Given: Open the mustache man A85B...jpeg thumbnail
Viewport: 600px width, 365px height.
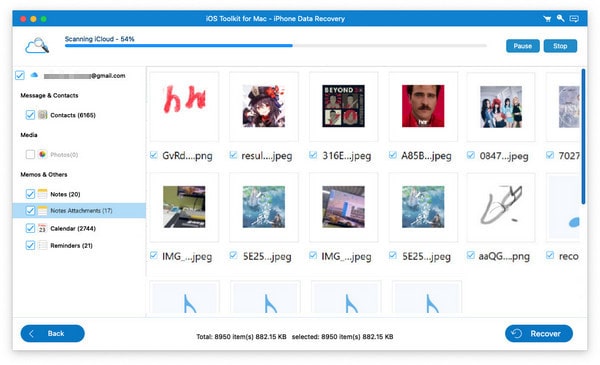Looking at the screenshot, I should [x=423, y=106].
